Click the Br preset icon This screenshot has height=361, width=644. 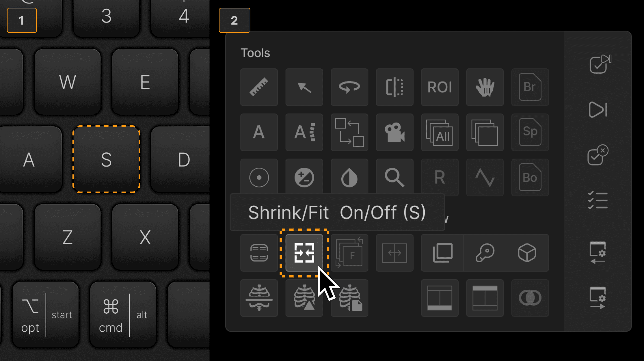pyautogui.click(x=530, y=87)
